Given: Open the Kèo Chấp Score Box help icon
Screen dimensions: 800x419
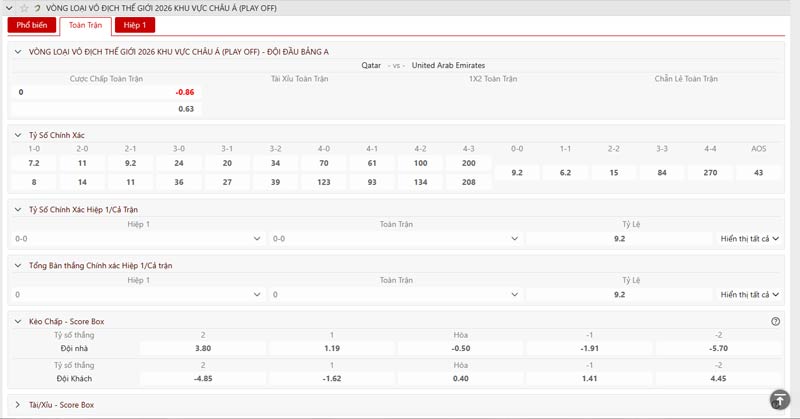Looking at the screenshot, I should click(x=775, y=321).
